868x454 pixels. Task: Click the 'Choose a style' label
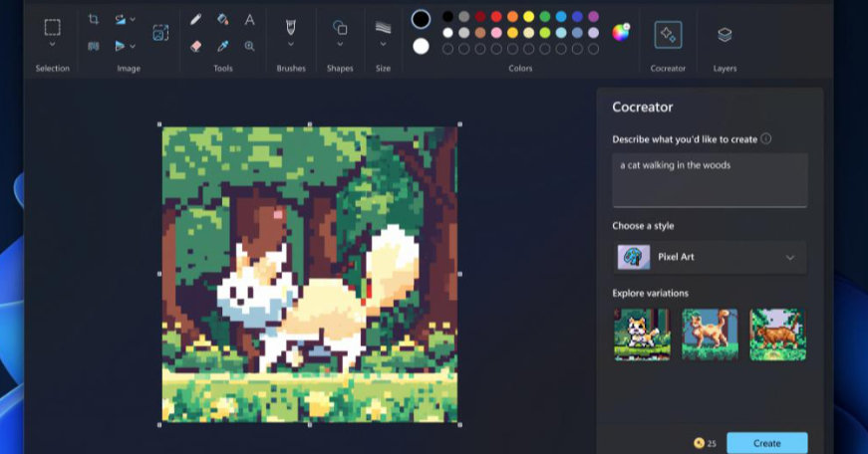[x=643, y=226]
